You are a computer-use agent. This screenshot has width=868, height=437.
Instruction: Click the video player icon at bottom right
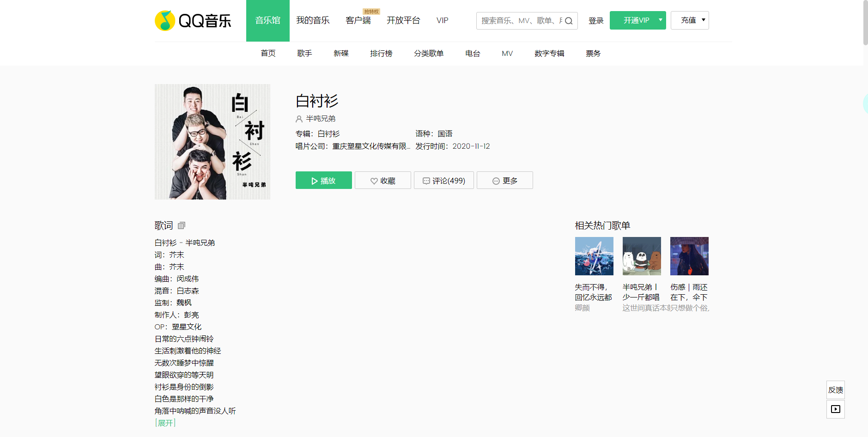coord(835,409)
